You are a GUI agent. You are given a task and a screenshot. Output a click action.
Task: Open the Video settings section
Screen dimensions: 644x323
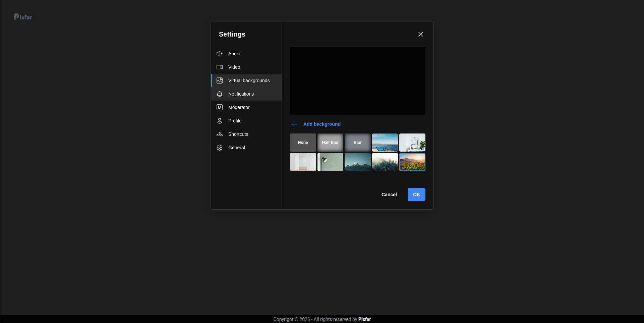pos(234,67)
